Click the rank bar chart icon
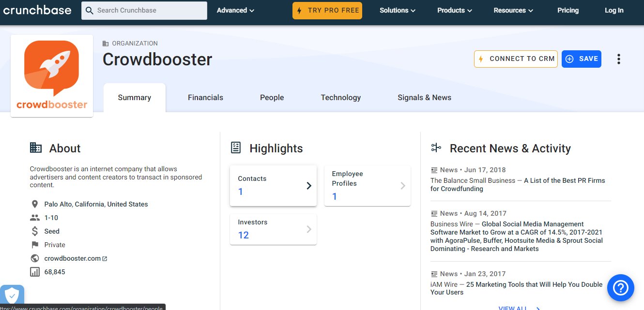 tap(35, 272)
